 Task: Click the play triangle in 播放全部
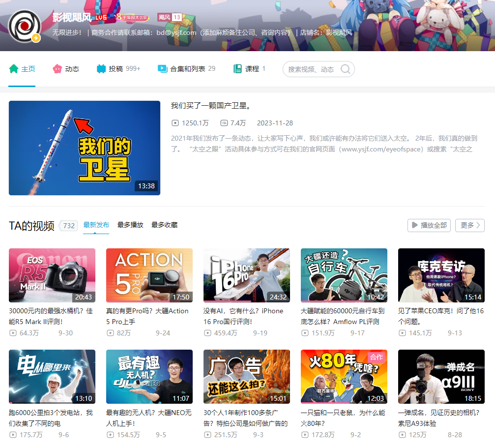[x=414, y=225]
